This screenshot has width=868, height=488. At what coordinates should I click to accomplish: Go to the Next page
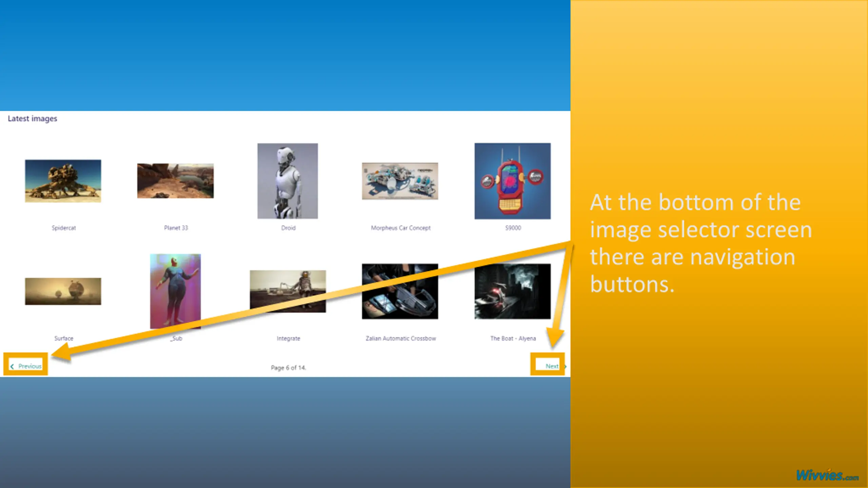point(552,366)
